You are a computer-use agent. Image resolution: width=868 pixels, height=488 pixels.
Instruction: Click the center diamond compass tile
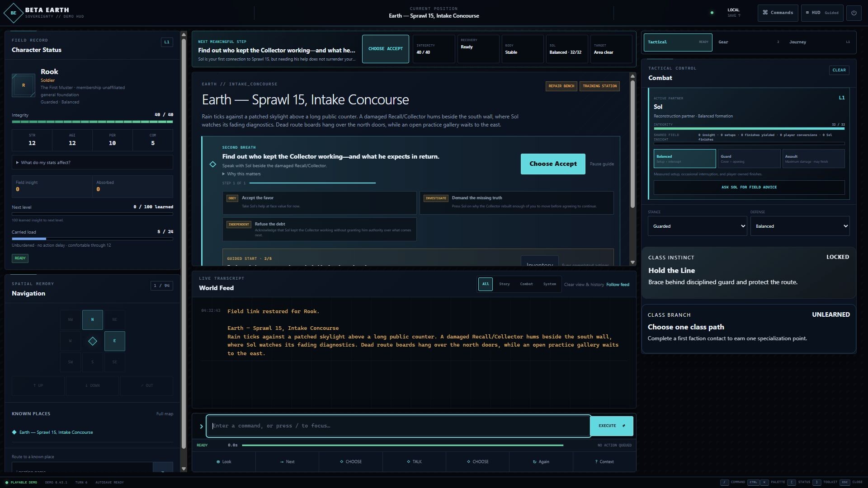click(92, 341)
